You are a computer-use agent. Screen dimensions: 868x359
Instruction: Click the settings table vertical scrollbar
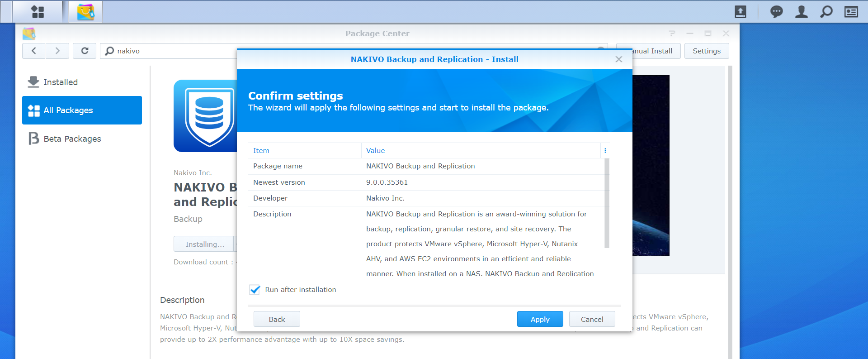click(607, 203)
